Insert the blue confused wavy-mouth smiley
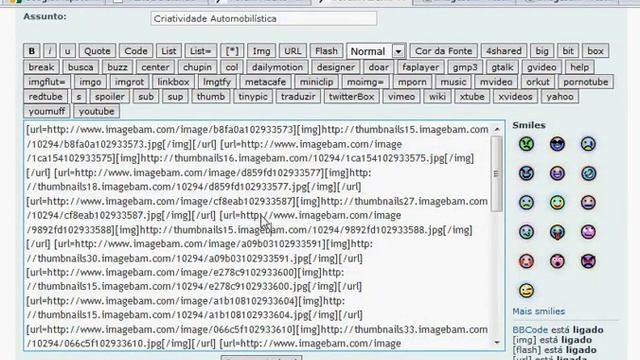 tap(527, 232)
